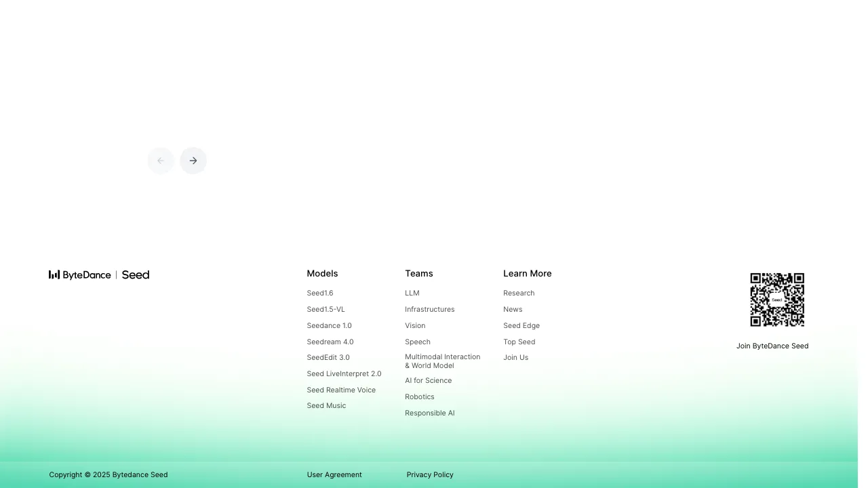The height and width of the screenshot is (488, 868).
Task: Open the Multimodal Interaction & World Model page
Action: click(442, 361)
